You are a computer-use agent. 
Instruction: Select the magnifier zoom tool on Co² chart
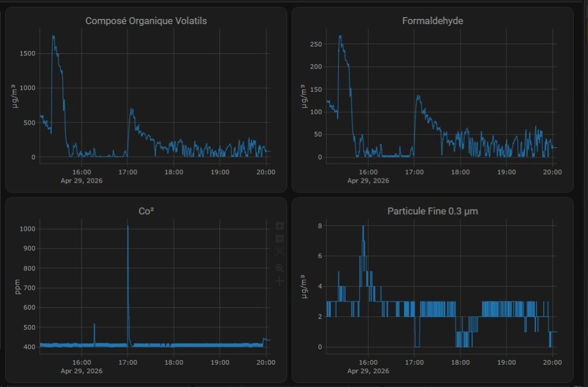coord(280,268)
